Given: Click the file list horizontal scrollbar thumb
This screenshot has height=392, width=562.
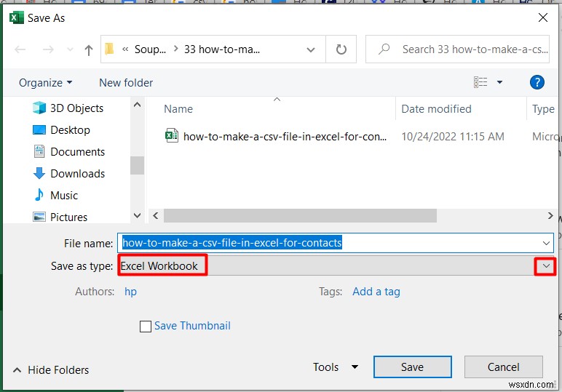Looking at the screenshot, I should pyautogui.click(x=300, y=215).
